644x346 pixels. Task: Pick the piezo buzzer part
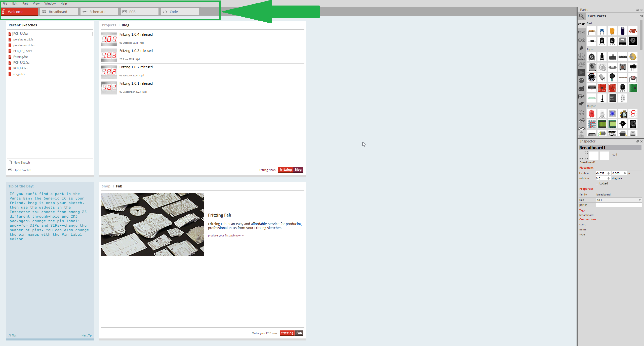click(x=623, y=124)
